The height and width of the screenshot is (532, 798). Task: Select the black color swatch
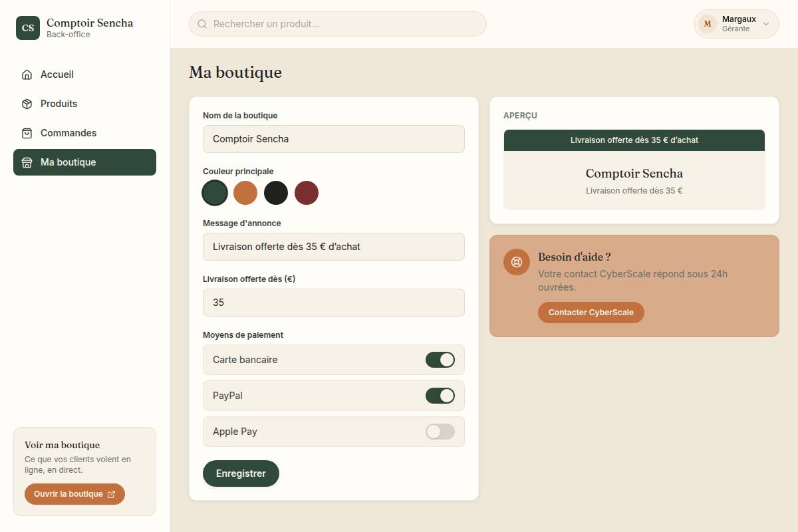click(x=276, y=193)
